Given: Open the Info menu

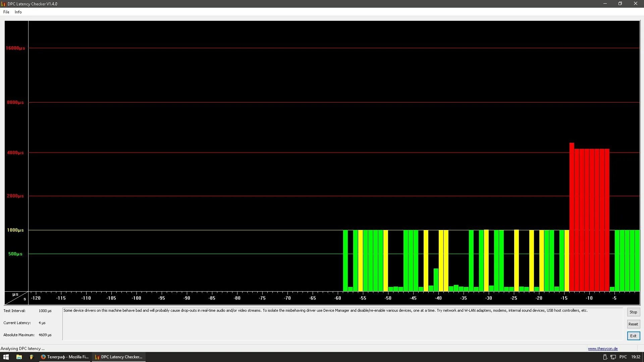Looking at the screenshot, I should tap(18, 12).
